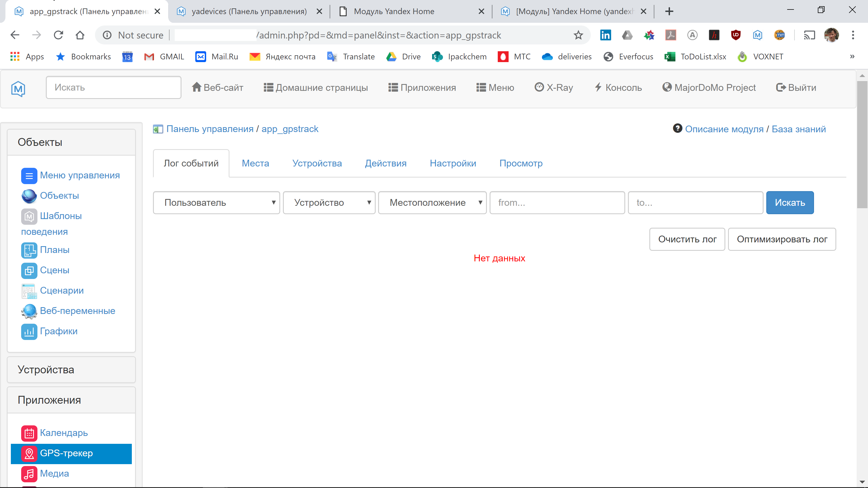Screen dimensions: 868x488
Task: Click the X-Ray menu icon
Action: point(539,87)
